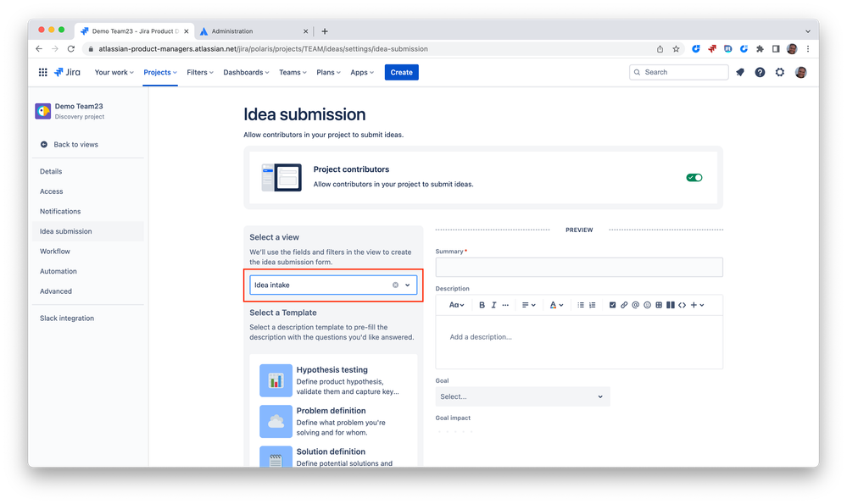Open Jira settings gear

(x=780, y=72)
